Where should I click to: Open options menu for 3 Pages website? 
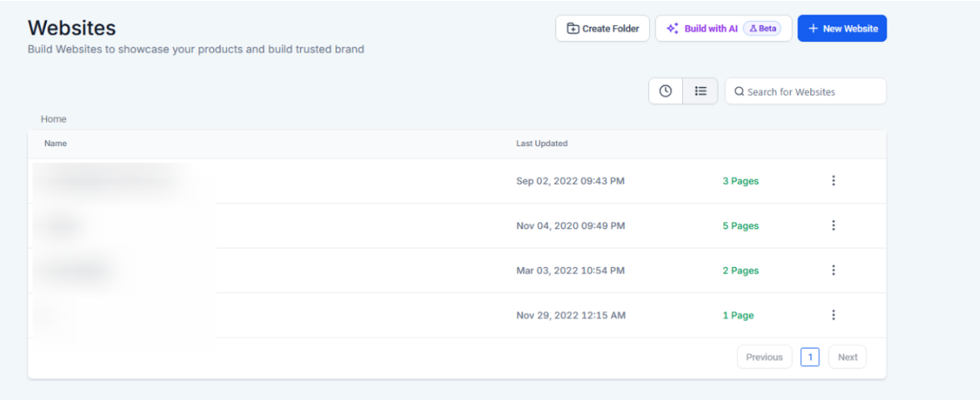tap(833, 181)
